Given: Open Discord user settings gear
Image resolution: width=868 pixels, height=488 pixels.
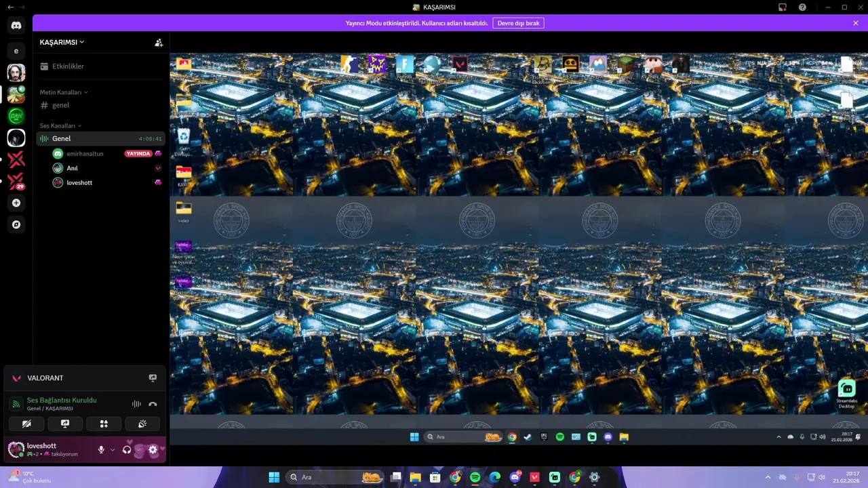Looking at the screenshot, I should pyautogui.click(x=153, y=449).
